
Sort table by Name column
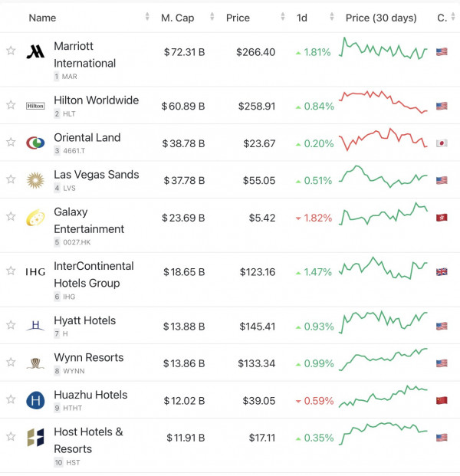pos(42,18)
